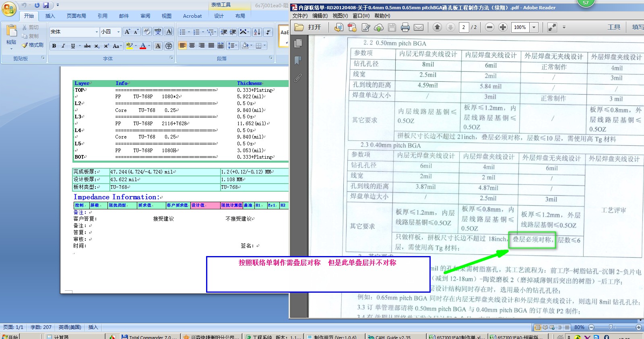The height and width of the screenshot is (339, 644).
Task: Click the yellow highlight color button
Action: pyautogui.click(x=129, y=46)
